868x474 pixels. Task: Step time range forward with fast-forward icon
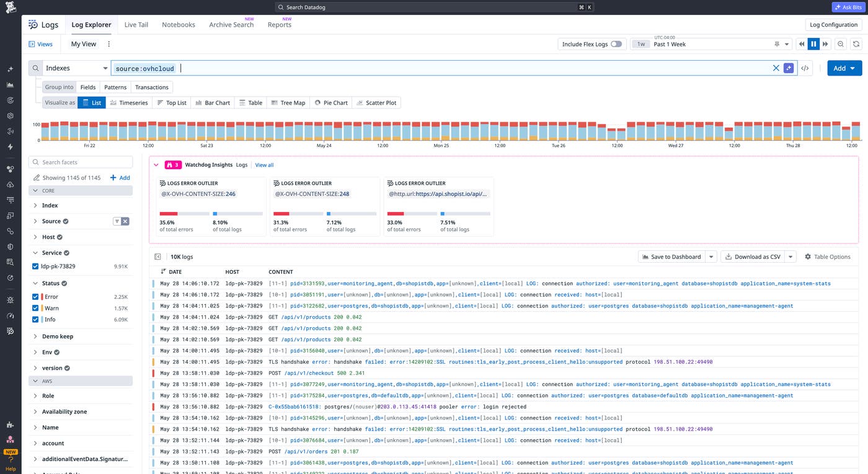[x=825, y=44]
